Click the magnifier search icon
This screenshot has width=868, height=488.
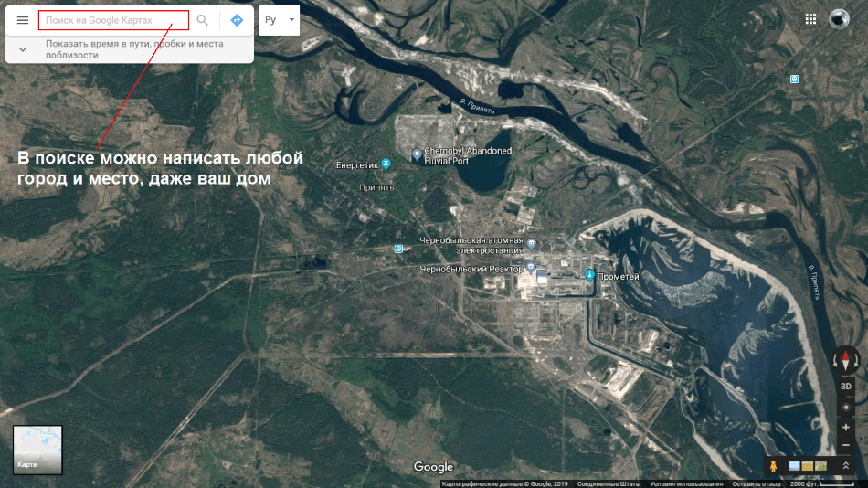coord(203,20)
